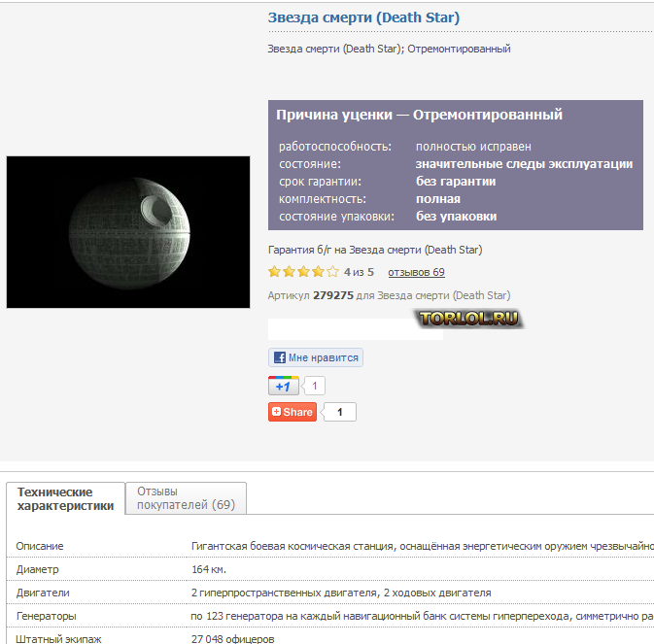Click the "Причина уценки — Отремонтированный" heading
Image resolution: width=654 pixels, height=644 pixels.
[x=419, y=115]
